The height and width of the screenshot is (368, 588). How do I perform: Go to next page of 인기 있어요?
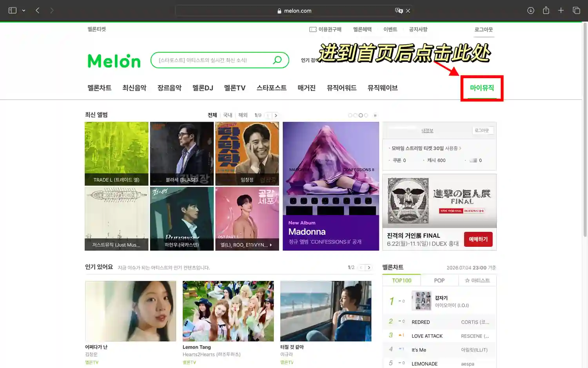369,268
